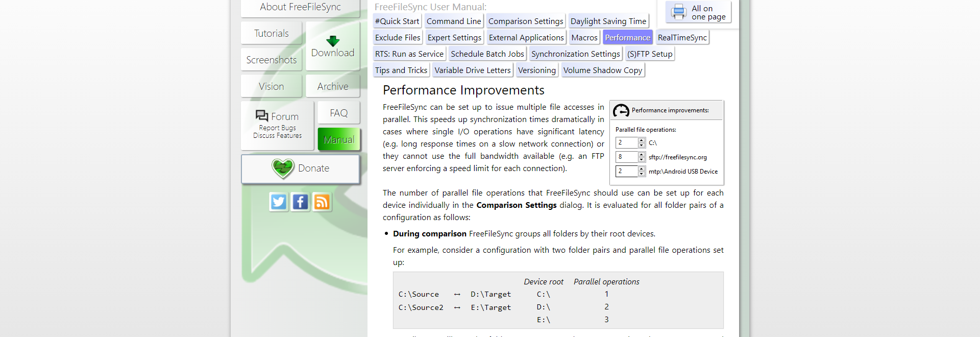Image resolution: width=980 pixels, height=337 pixels.
Task: Click 'C:\Source2' in the example table
Action: [x=421, y=307]
